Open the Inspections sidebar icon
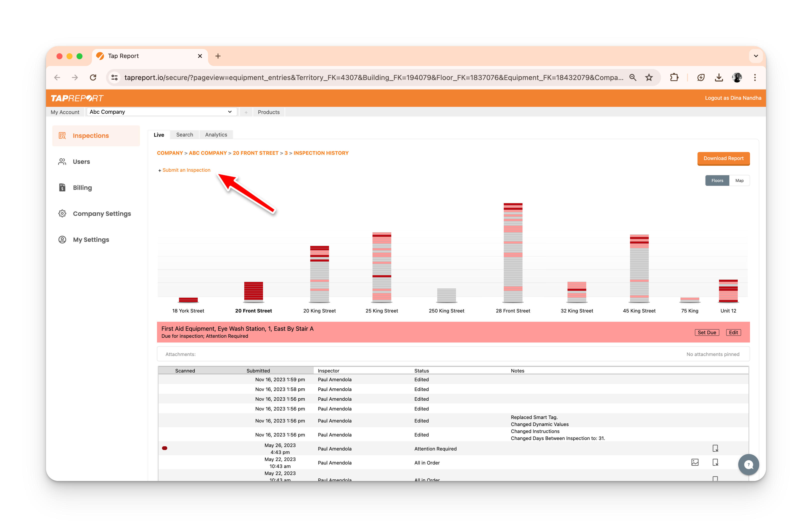Image resolution: width=812 pixels, height=527 pixels. click(62, 136)
